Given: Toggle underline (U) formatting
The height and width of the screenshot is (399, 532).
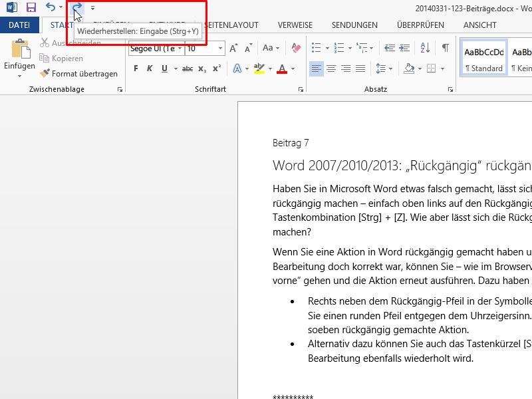Looking at the screenshot, I should (164, 68).
